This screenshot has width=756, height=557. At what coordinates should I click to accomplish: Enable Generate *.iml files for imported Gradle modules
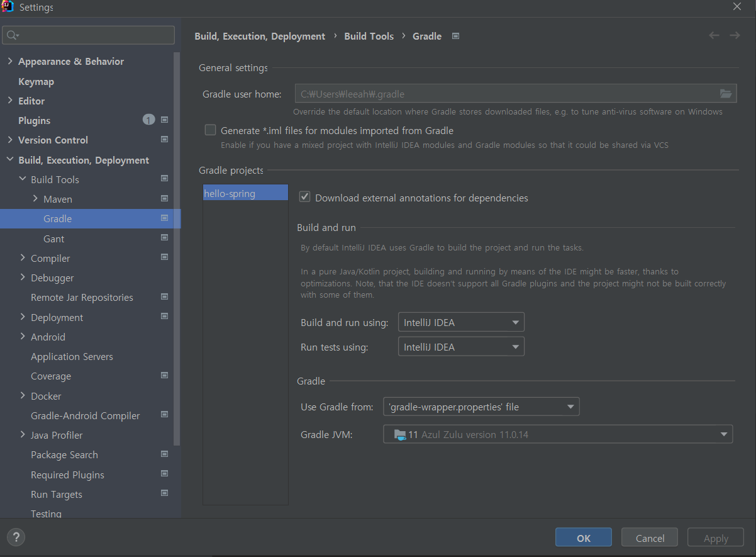click(210, 130)
